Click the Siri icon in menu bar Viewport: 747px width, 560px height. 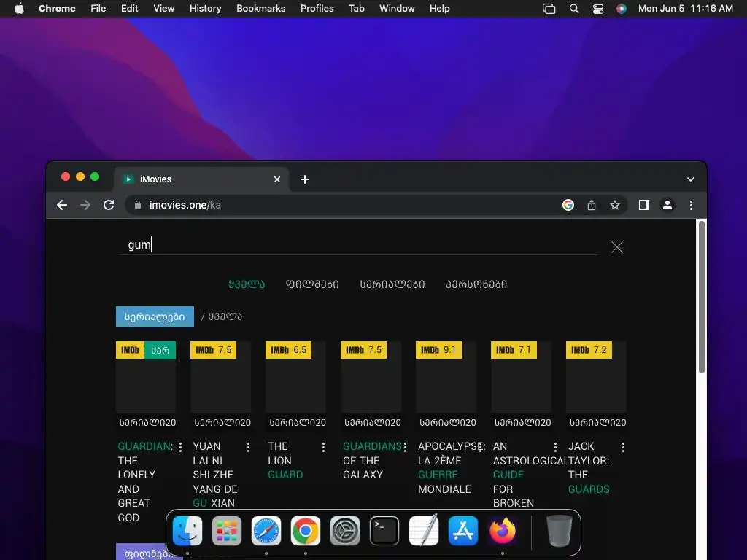(x=622, y=9)
